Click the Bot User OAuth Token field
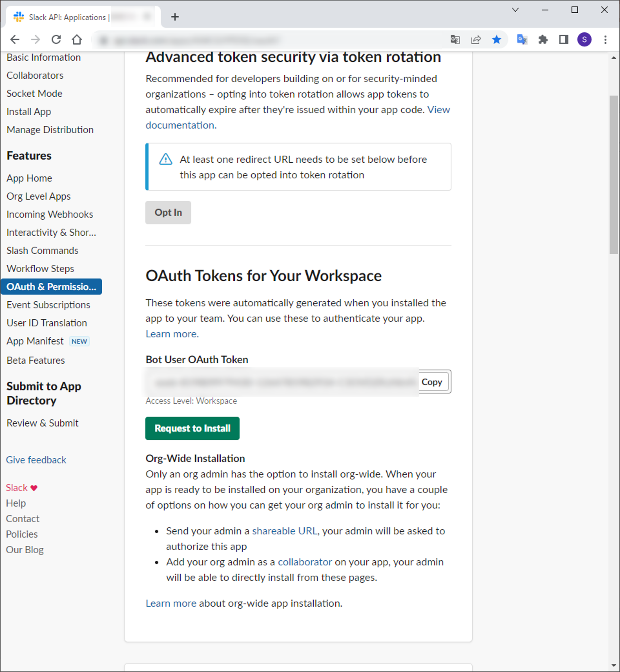 click(x=282, y=382)
